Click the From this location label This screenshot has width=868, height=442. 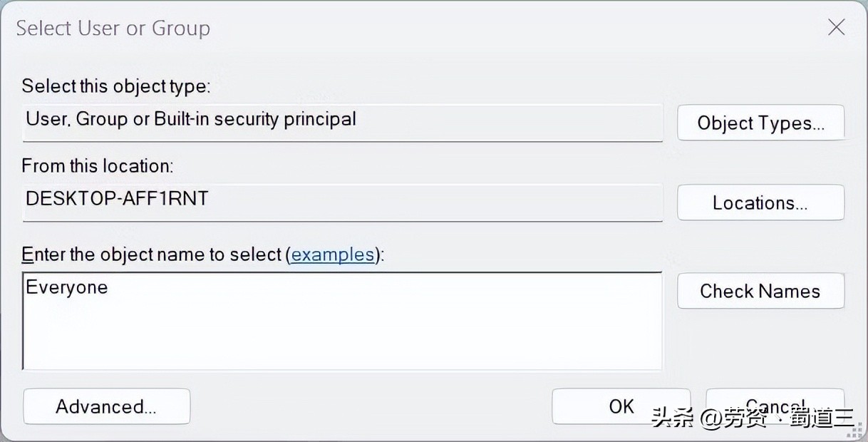click(x=97, y=165)
